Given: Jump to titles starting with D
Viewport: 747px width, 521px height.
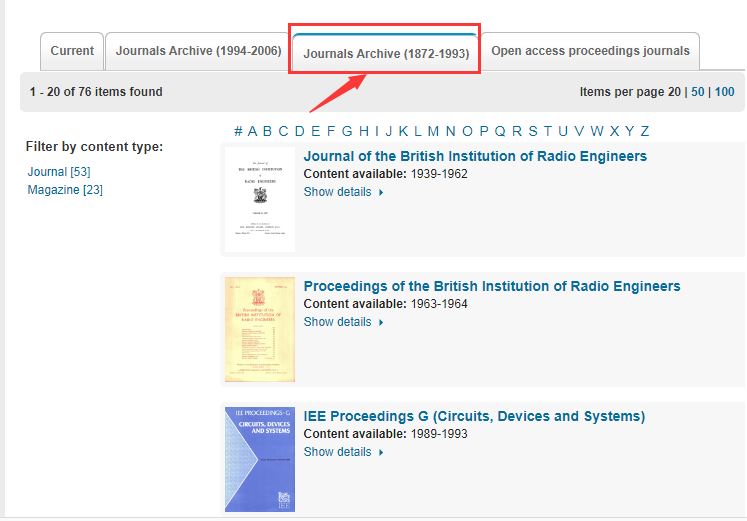Looking at the screenshot, I should (300, 131).
